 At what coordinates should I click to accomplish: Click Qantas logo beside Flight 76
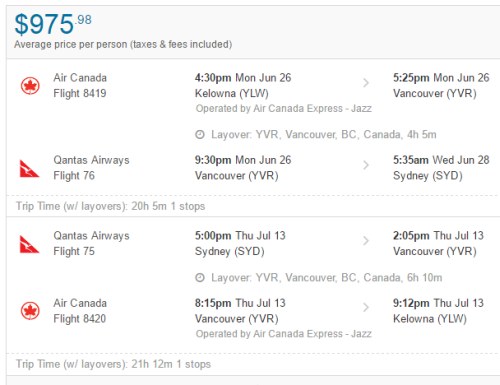click(29, 169)
